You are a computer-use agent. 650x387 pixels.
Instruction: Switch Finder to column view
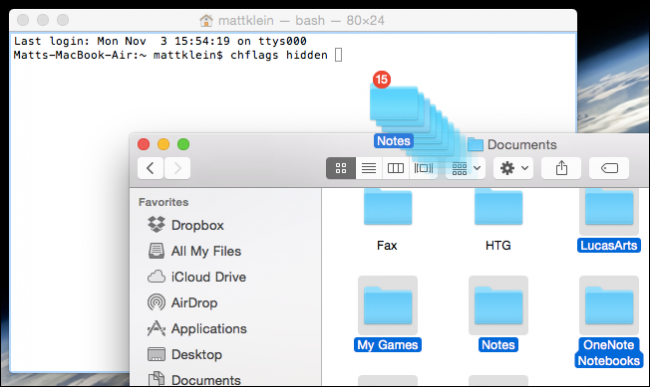tap(395, 168)
